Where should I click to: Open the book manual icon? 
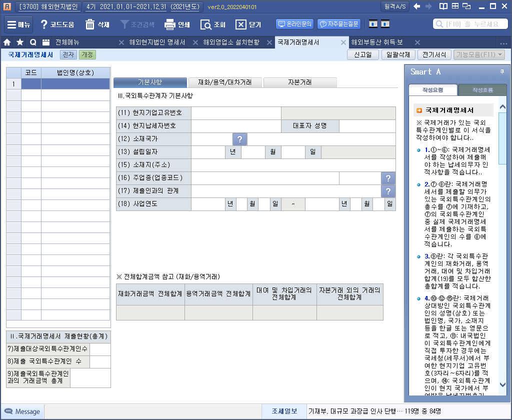[443, 6]
